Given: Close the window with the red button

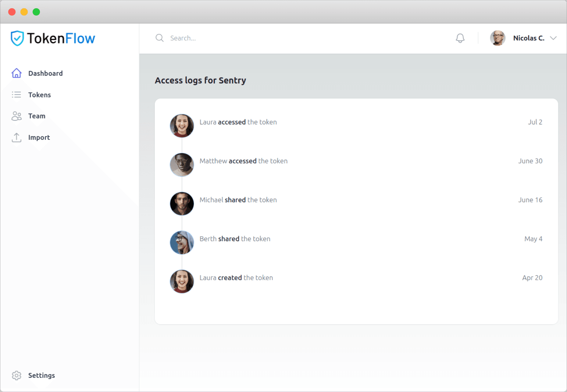Looking at the screenshot, I should click(12, 12).
